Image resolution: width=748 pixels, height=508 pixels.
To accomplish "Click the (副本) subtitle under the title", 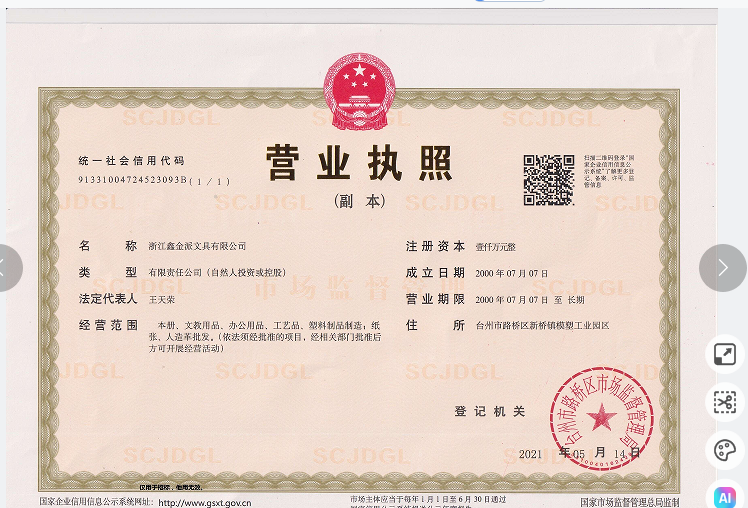I will click(x=359, y=201).
